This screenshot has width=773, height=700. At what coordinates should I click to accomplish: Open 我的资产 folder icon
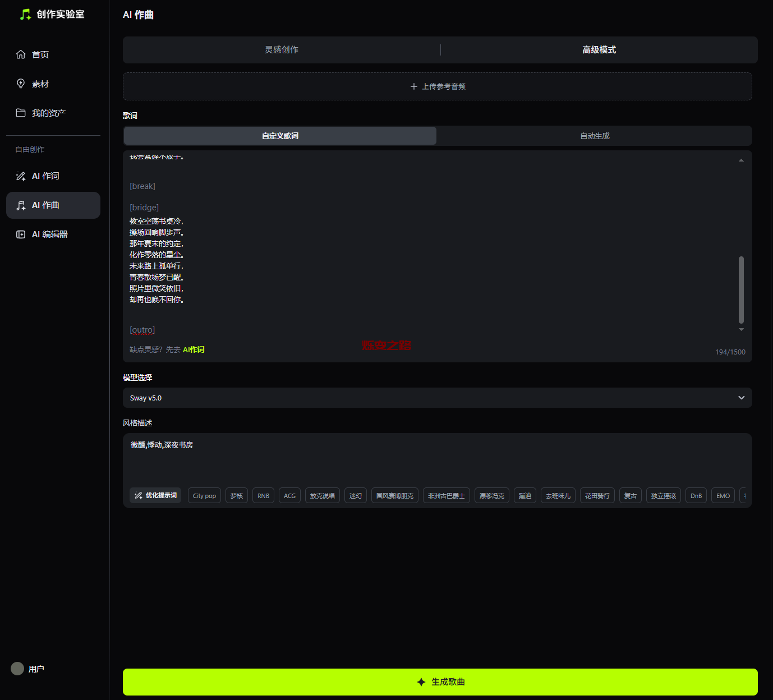pyautogui.click(x=21, y=113)
